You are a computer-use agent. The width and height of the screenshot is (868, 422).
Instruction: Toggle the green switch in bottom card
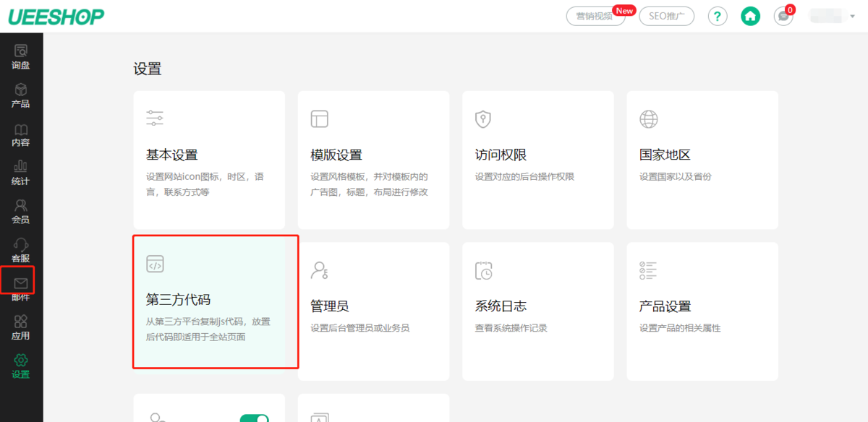(x=254, y=419)
